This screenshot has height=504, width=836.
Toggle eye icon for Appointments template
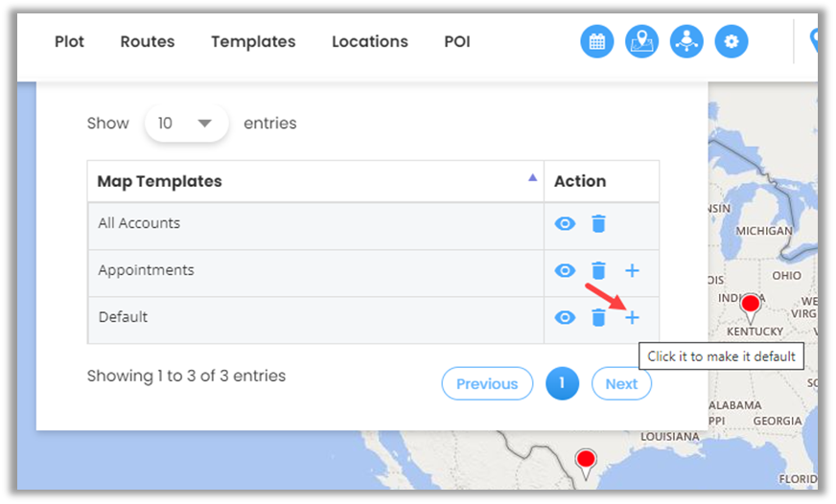565,270
